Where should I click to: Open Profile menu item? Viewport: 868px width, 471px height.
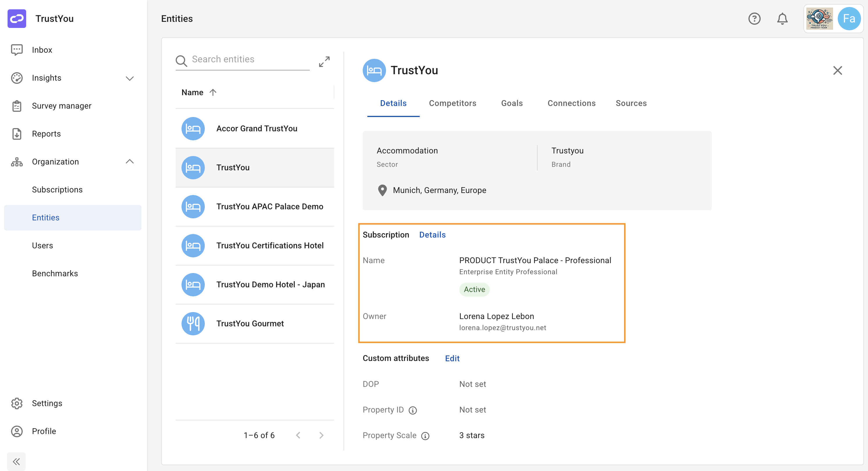(72, 431)
